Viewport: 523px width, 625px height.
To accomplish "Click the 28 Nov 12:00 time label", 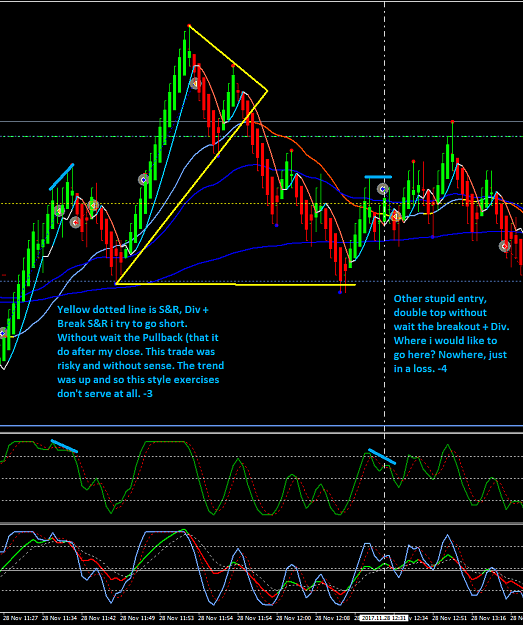I will pyautogui.click(x=293, y=618).
